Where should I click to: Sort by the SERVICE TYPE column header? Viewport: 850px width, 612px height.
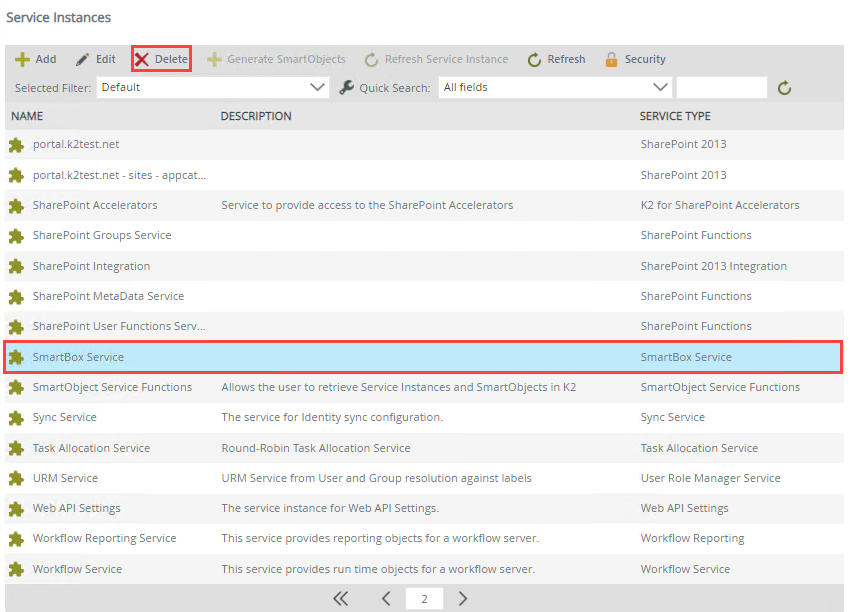tap(675, 116)
